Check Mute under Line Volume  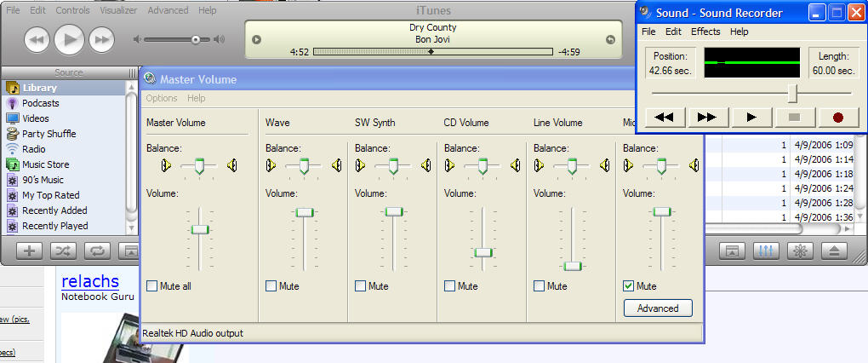(x=540, y=286)
